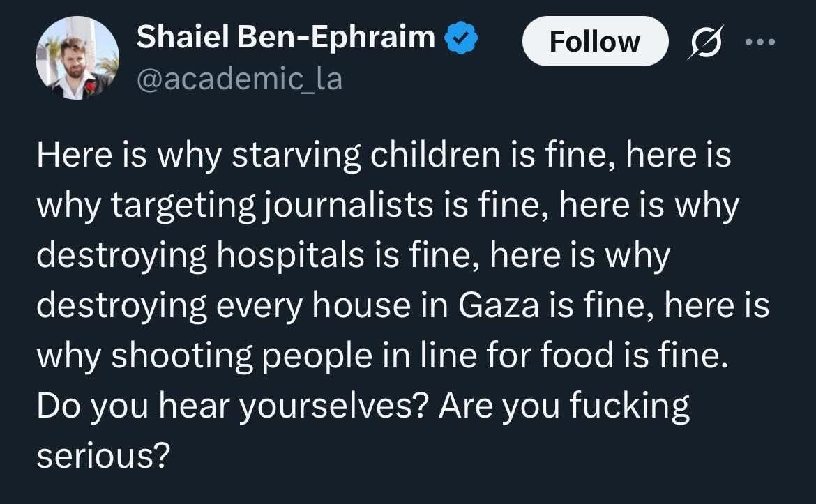The height and width of the screenshot is (504, 816).
Task: Visit the @academic_la handle link
Action: pos(239,79)
